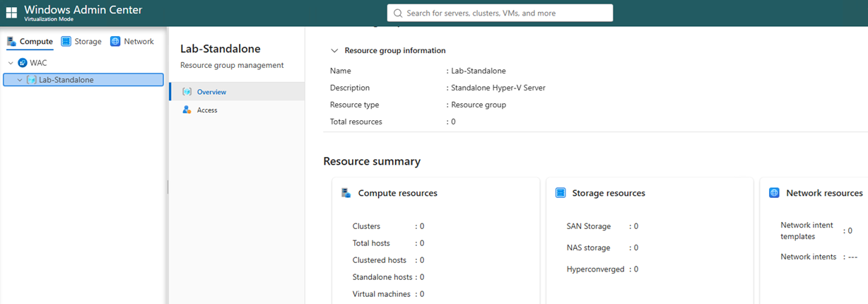
Task: Click the Overview menu icon
Action: click(187, 92)
